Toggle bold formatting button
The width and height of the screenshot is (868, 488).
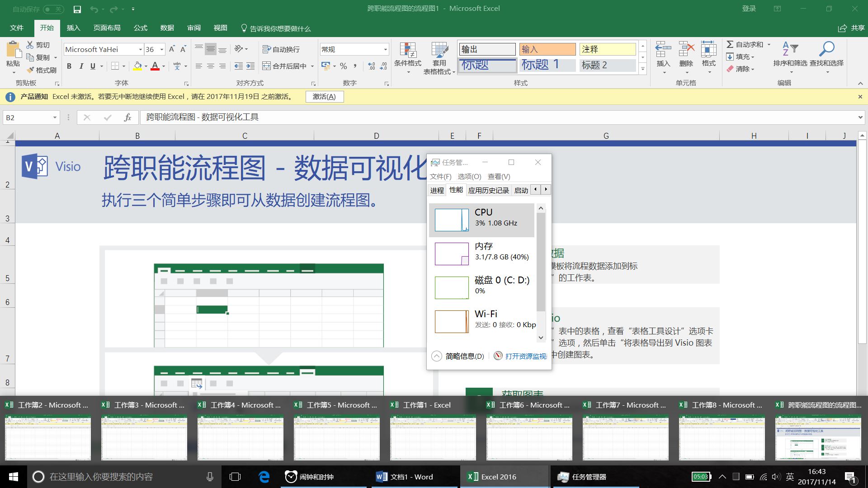point(69,66)
